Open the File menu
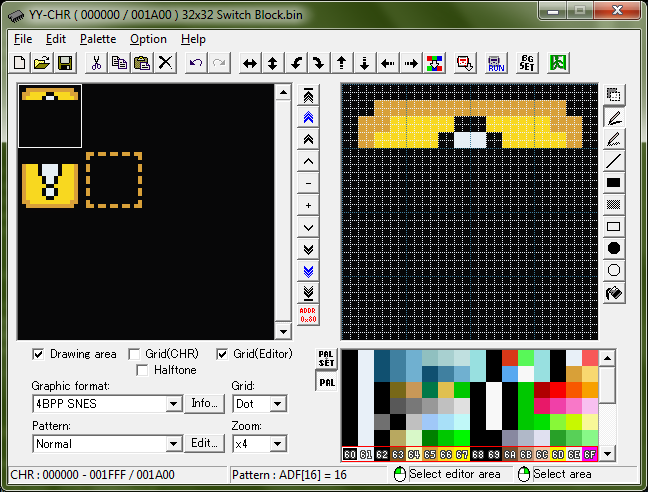The width and height of the screenshot is (648, 492). (x=23, y=39)
